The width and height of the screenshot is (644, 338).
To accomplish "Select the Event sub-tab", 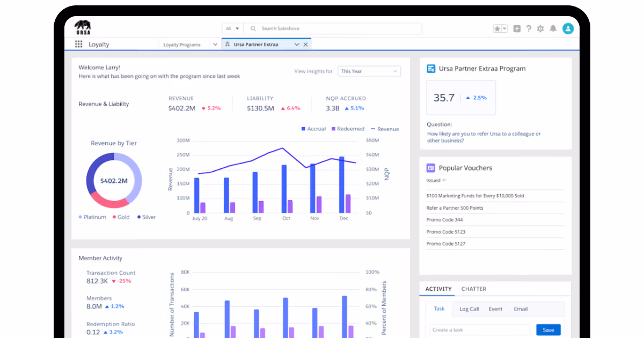I will [495, 309].
